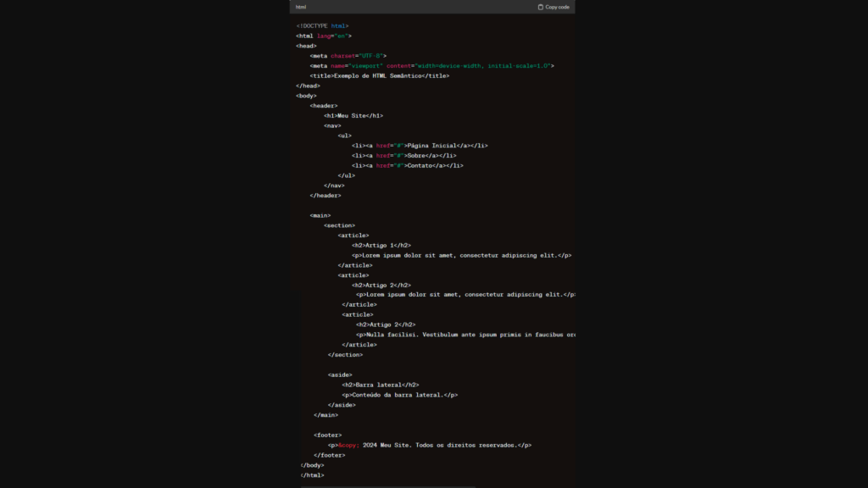This screenshot has width=868, height=488.
Task: Click the closing </footer> tag line
Action: coord(330,455)
